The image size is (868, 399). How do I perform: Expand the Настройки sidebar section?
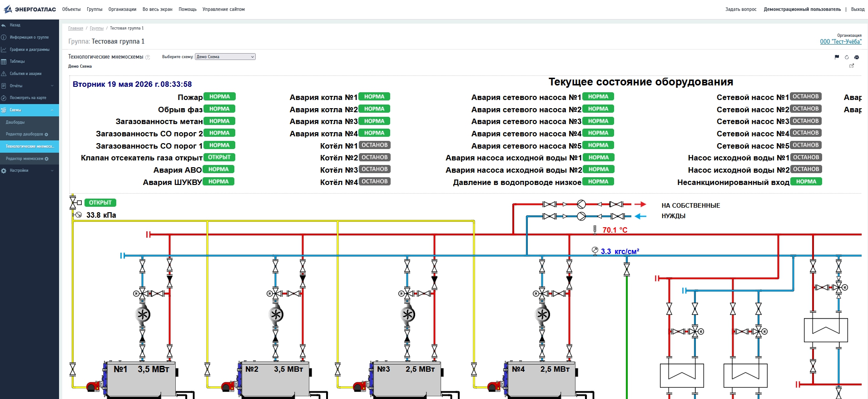point(30,170)
